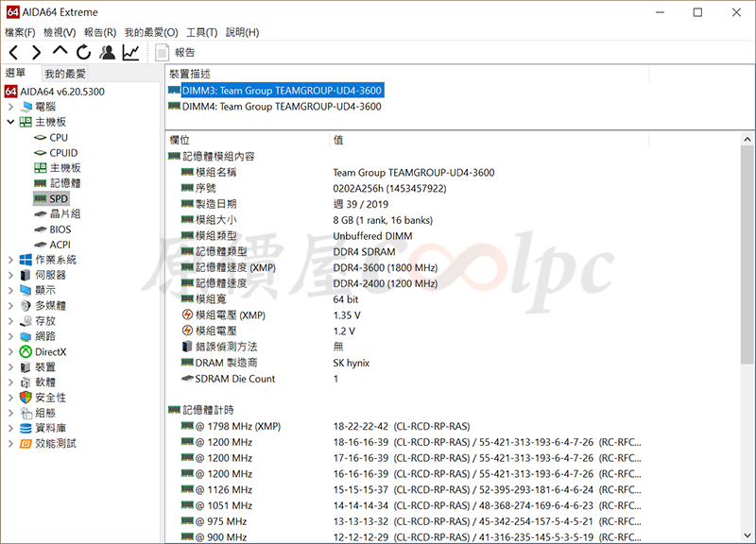Open the graph chart toolbar icon
Screen dimensions: 756x544
tap(130, 52)
